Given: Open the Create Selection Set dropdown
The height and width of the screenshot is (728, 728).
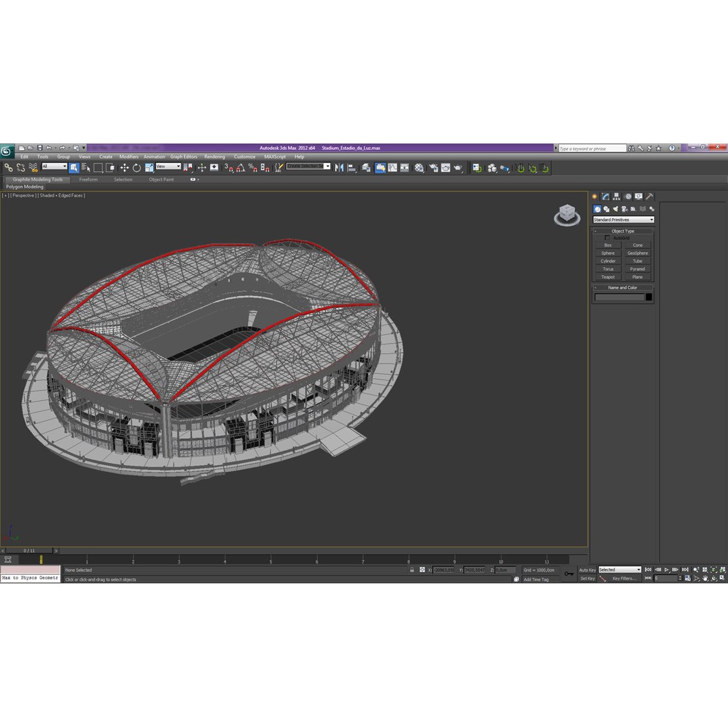Looking at the screenshot, I should tap(308, 166).
